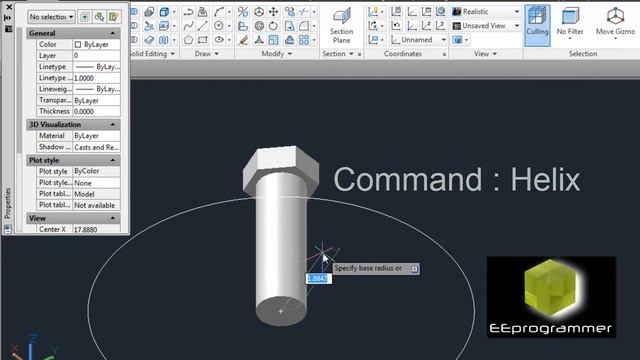Click the Layer value field
640x360 pixels.
[x=96, y=56]
